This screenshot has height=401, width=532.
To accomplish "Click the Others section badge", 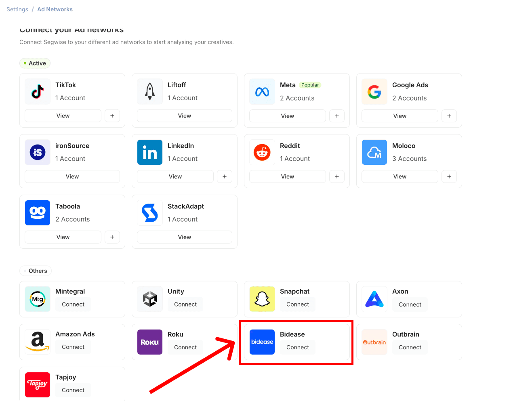I will (x=36, y=271).
